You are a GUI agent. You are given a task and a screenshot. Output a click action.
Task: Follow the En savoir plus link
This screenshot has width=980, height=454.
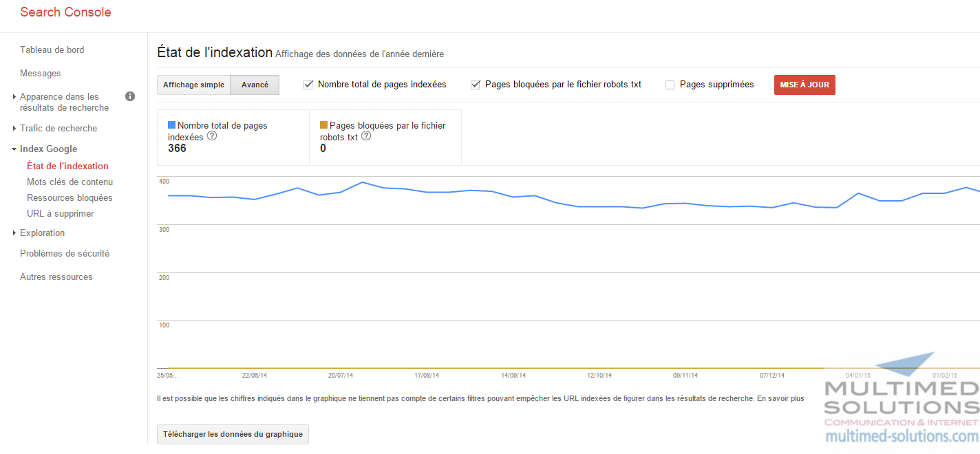click(x=780, y=398)
